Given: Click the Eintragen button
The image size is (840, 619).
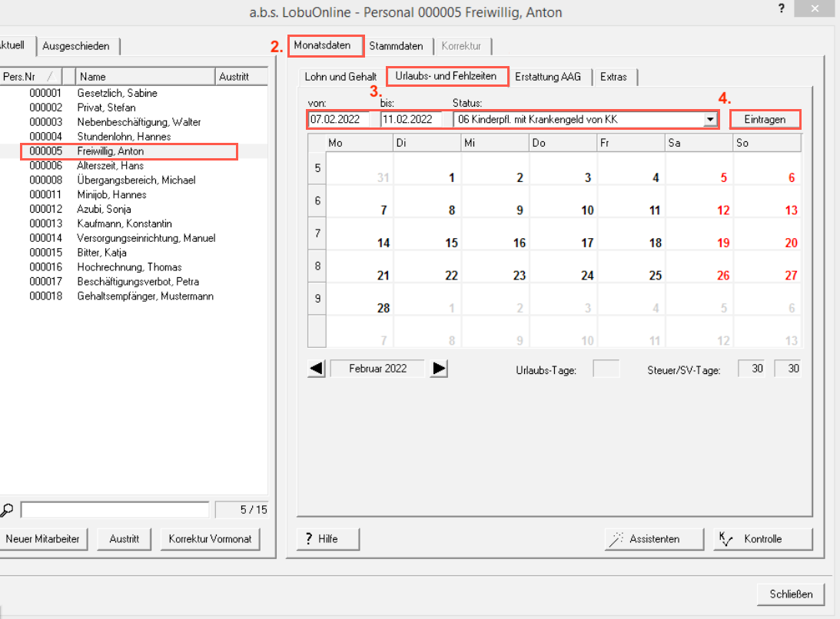Looking at the screenshot, I should point(765,120).
